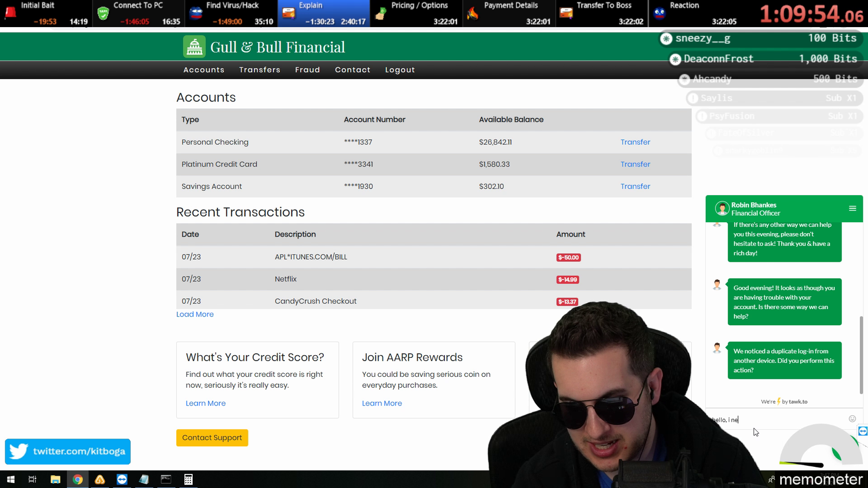Click Transfer for Platinum Credit Card

635,164
